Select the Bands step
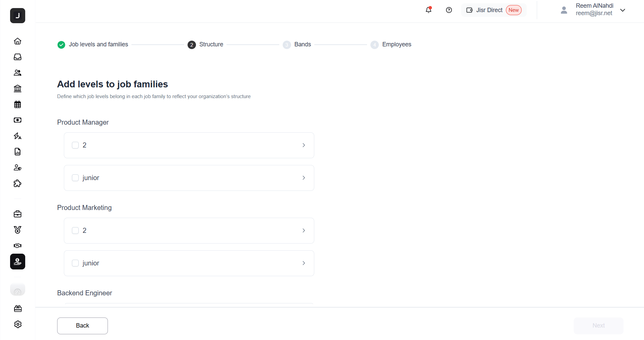This screenshot has width=644, height=340. pos(302,44)
